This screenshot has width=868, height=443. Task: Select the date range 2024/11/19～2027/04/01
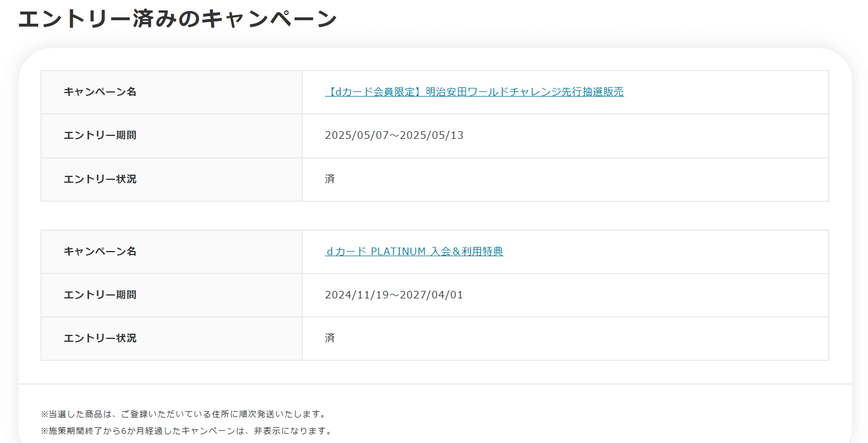pos(394,295)
